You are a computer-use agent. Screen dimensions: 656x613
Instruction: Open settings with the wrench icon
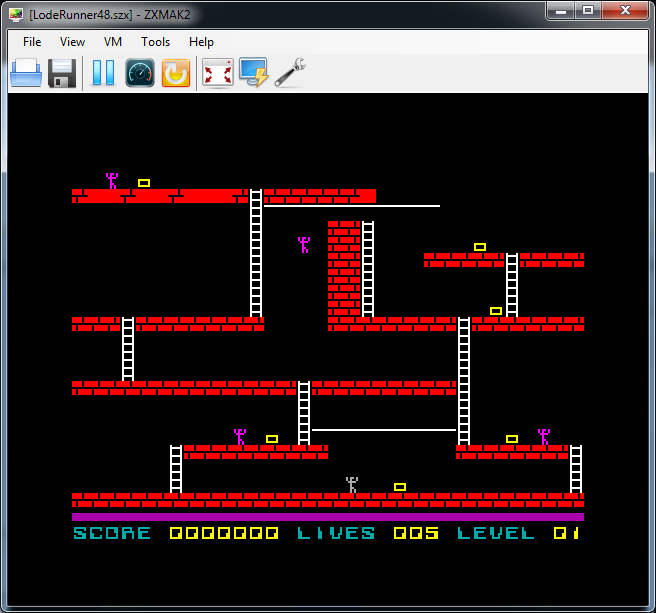pos(290,72)
